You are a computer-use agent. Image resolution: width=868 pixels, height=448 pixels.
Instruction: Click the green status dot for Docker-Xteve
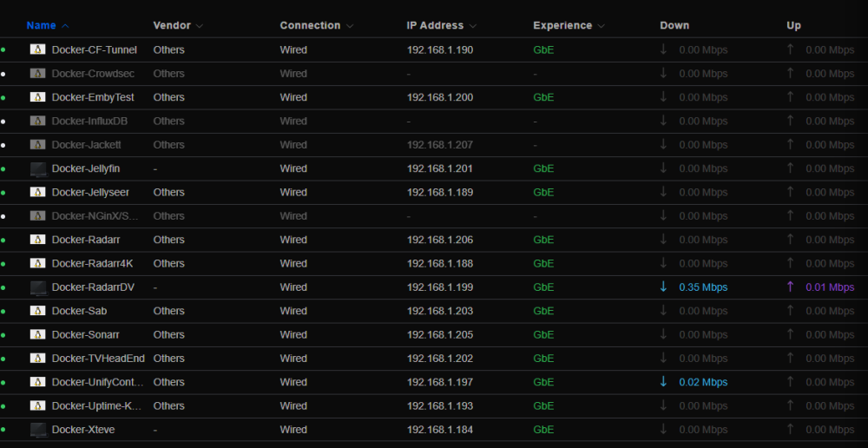3,430
